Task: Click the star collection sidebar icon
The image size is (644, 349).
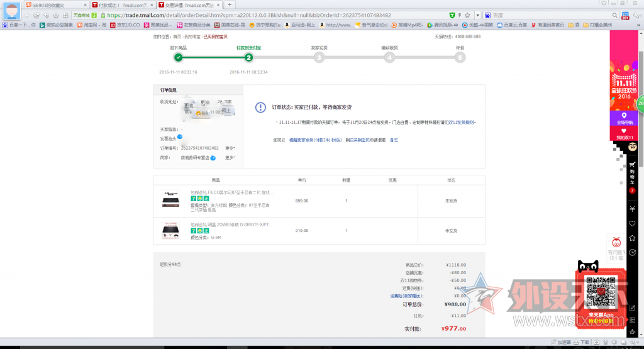Action: click(633, 238)
